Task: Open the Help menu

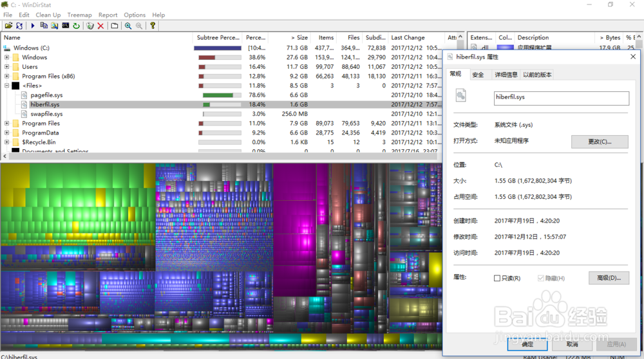Action: pyautogui.click(x=158, y=15)
